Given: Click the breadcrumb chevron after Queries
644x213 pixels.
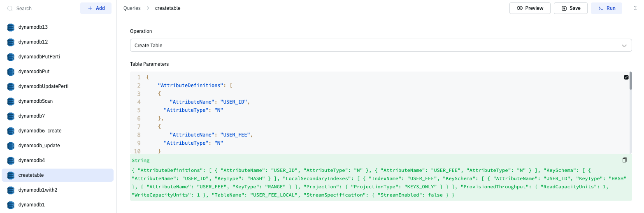Looking at the screenshot, I should pos(148,8).
